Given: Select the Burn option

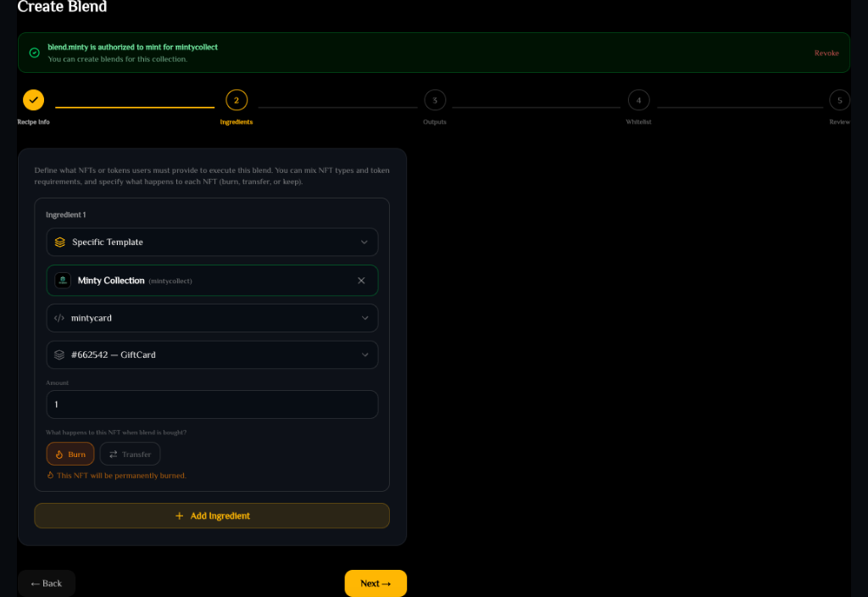Looking at the screenshot, I should 70,455.
